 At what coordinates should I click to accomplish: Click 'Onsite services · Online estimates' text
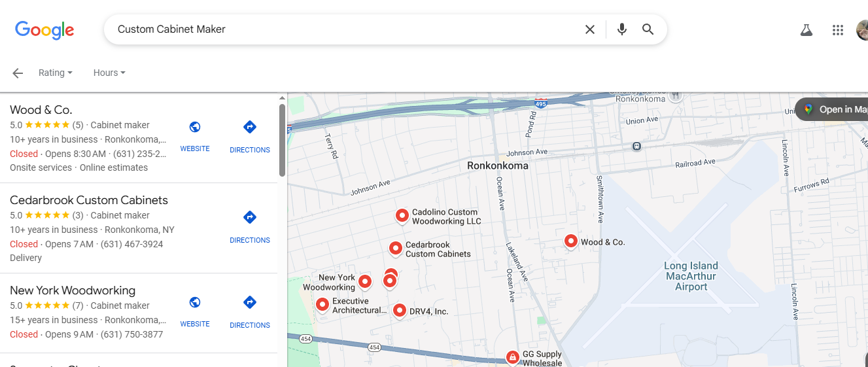pyautogui.click(x=78, y=167)
